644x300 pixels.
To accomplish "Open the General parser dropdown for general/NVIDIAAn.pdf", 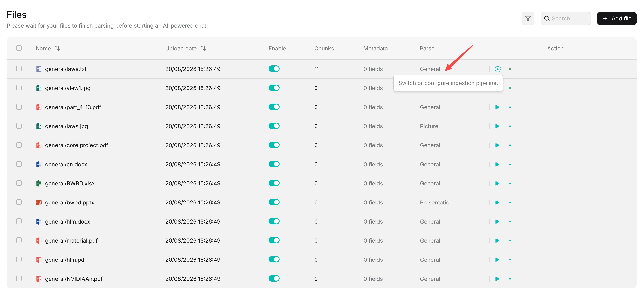I will tap(430, 279).
